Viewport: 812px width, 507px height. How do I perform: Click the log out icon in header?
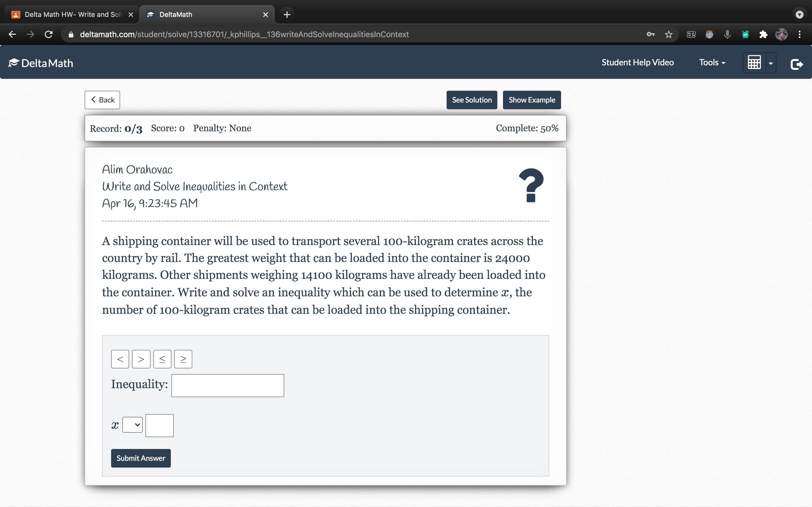[x=796, y=64]
